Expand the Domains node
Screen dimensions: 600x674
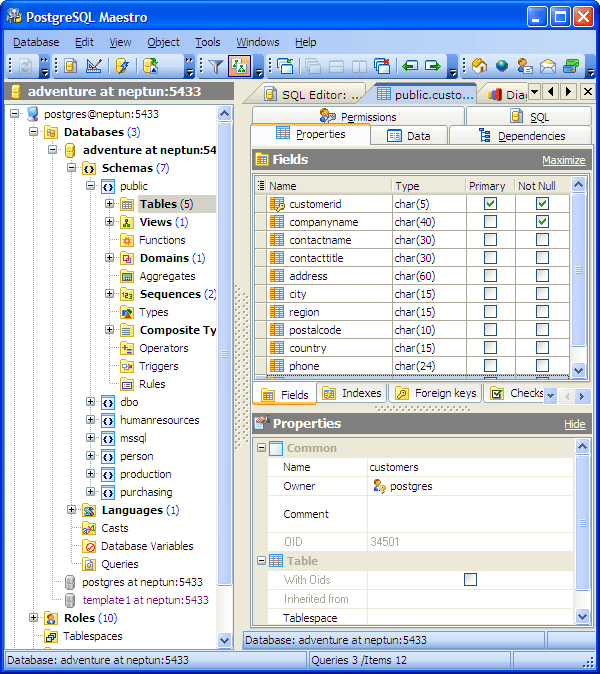[x=110, y=258]
